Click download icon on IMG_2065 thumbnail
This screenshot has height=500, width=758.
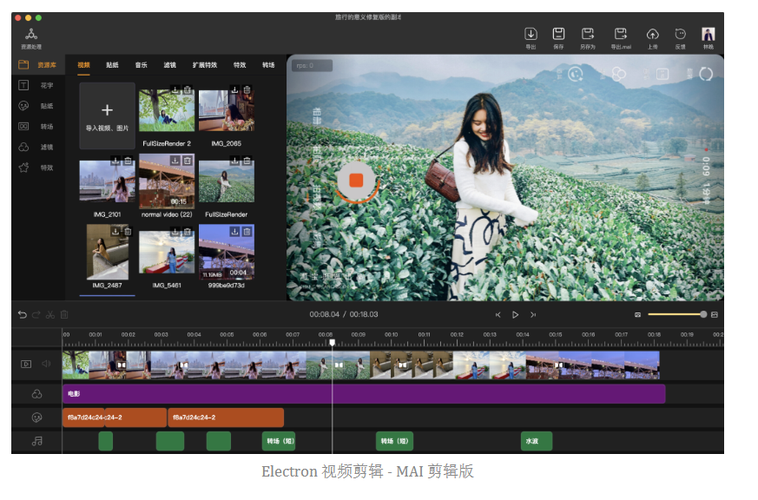pyautogui.click(x=234, y=90)
